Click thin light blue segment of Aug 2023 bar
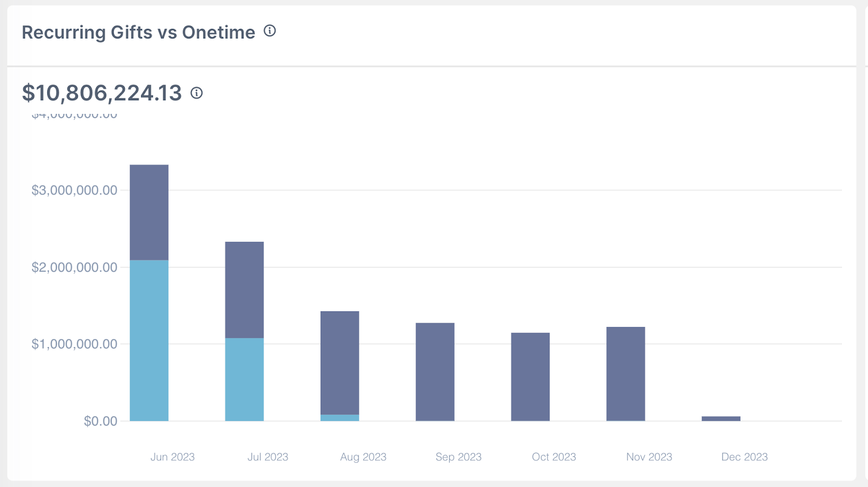Viewport: 868px width, 487px height. [340, 418]
